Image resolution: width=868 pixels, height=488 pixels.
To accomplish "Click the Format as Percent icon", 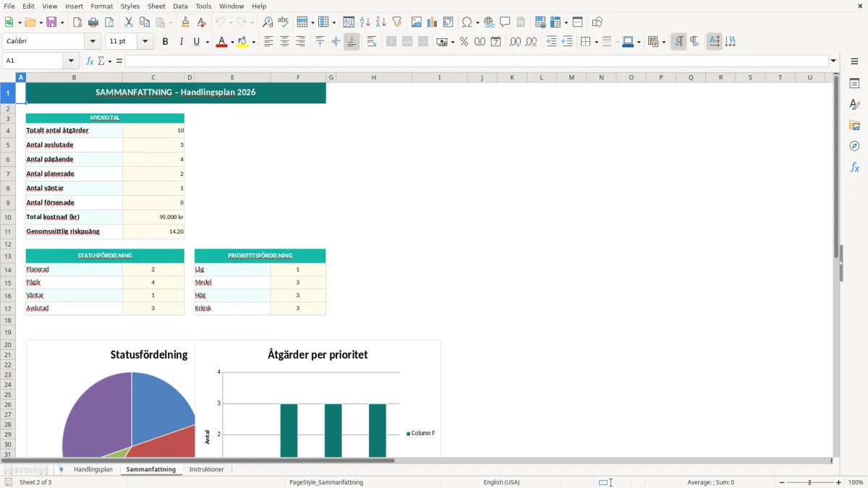I will [x=464, y=42].
